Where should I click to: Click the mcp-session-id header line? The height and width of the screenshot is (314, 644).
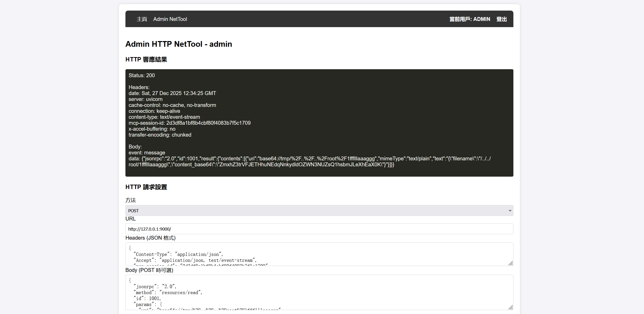click(x=189, y=123)
